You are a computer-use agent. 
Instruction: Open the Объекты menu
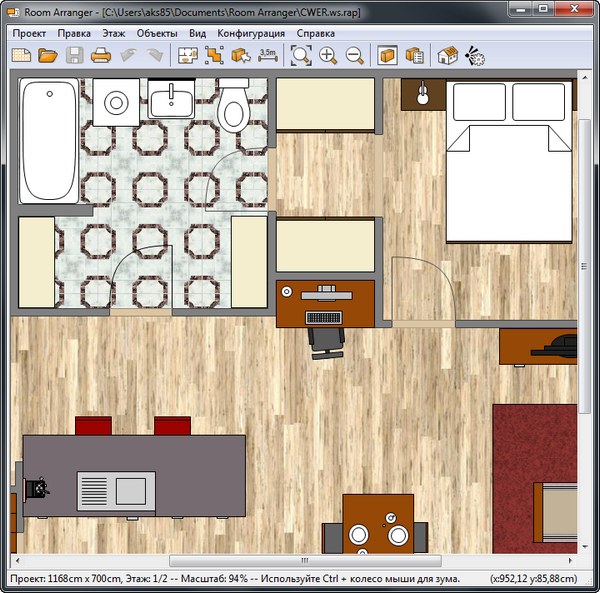157,33
